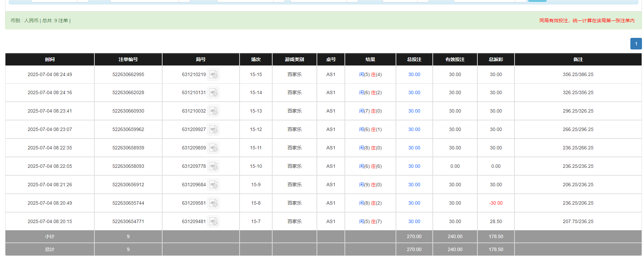Open 30.00 total bet link for 15-15
The width and height of the screenshot is (644, 264).
[x=414, y=75]
